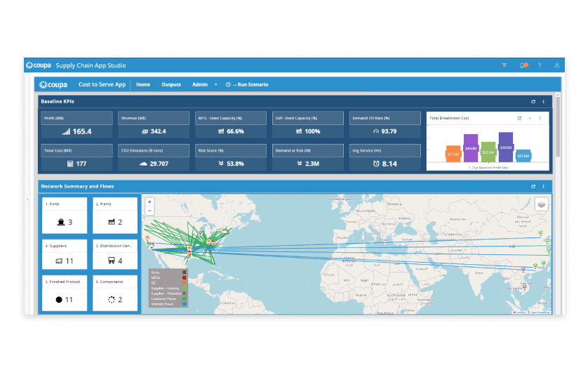Open the map layers control
Screen dimensions: 588x373
[541, 204]
